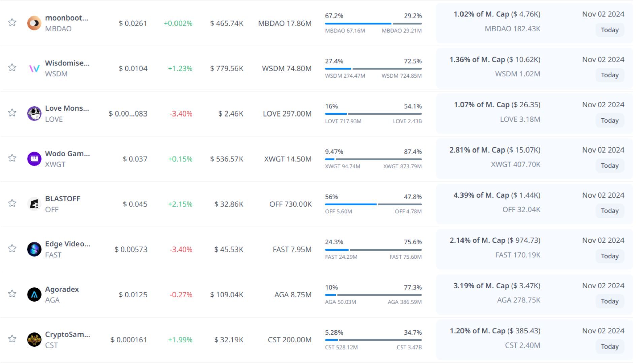Open the Edge Video token name link
Viewport: 638px width, 364px height.
(68, 244)
